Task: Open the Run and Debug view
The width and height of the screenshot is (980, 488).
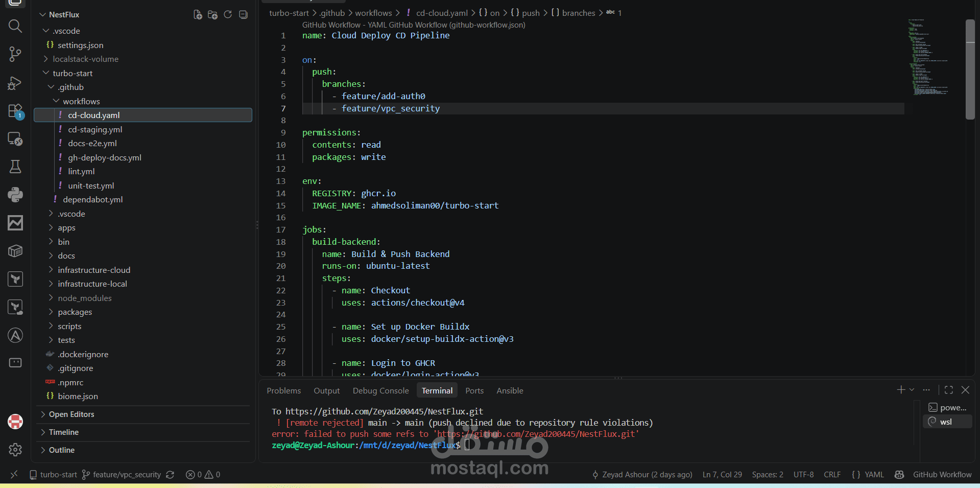Action: (15, 83)
